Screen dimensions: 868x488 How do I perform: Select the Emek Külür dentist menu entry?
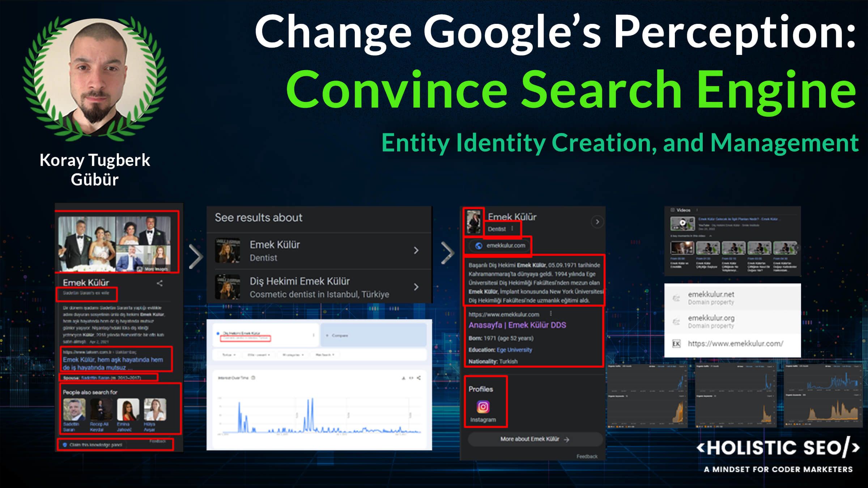coord(319,252)
